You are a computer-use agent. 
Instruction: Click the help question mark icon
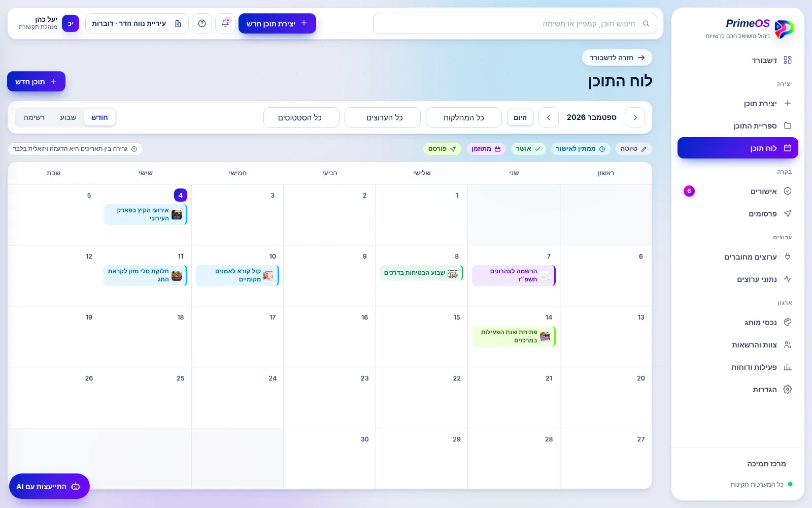pyautogui.click(x=202, y=23)
